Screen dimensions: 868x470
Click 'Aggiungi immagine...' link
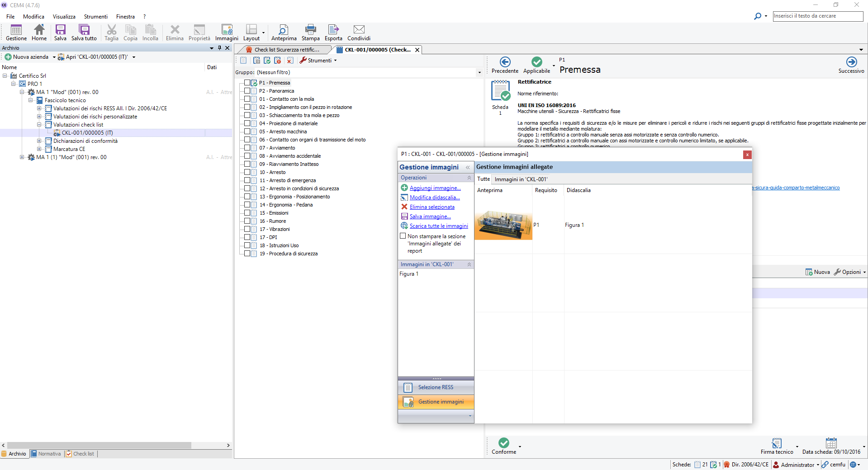coord(435,188)
